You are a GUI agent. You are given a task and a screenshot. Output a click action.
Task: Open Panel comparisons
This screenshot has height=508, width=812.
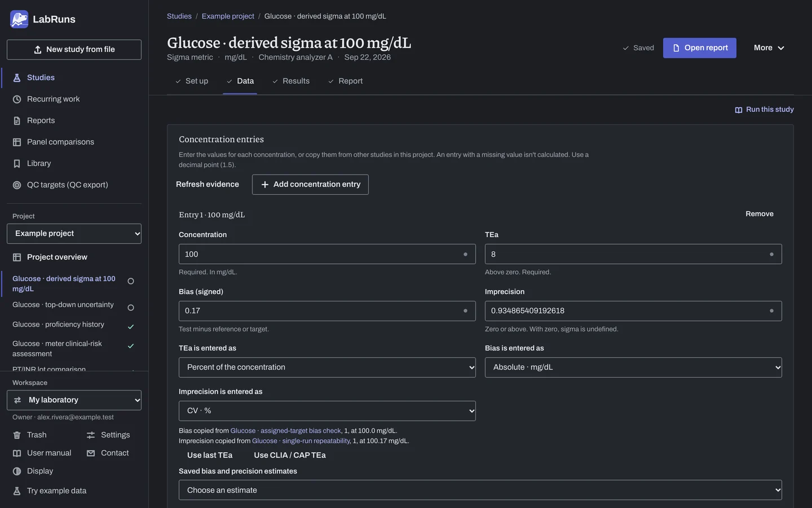(74, 142)
